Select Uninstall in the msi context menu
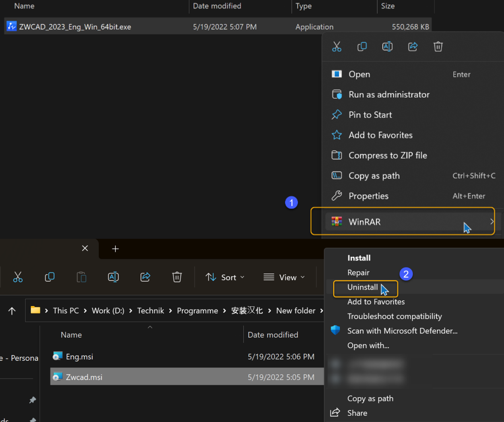Screen dimensions: 504x422 click(x=362, y=287)
